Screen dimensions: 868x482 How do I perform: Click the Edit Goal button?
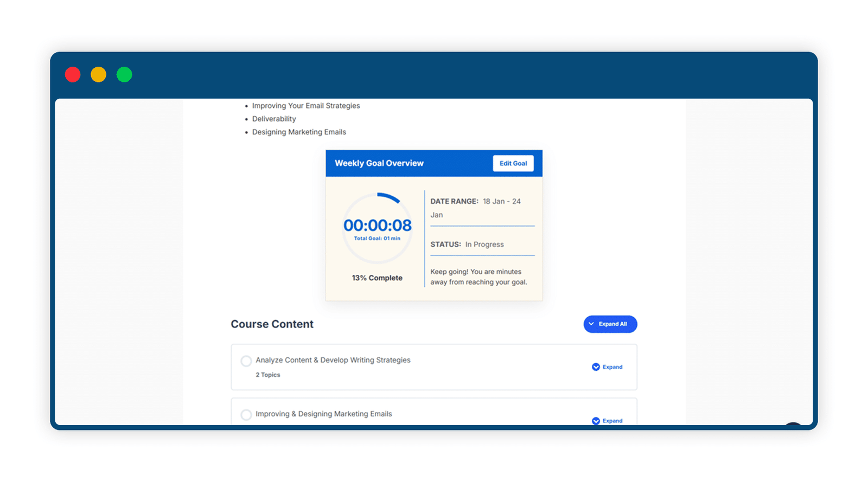513,163
